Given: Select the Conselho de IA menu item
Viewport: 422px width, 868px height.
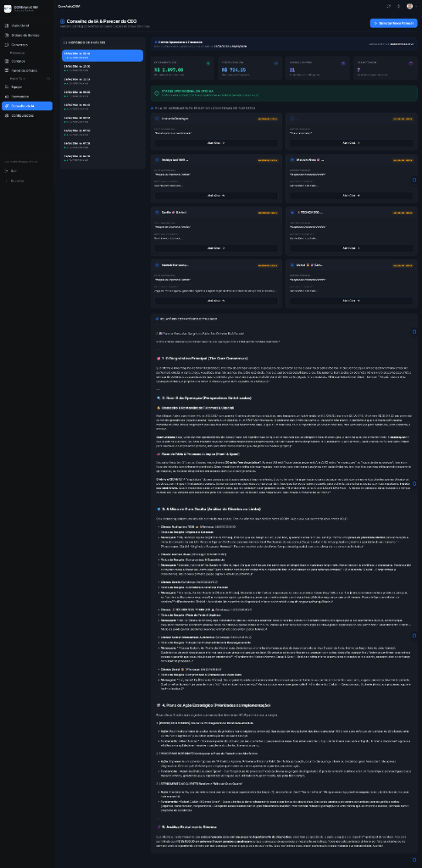Looking at the screenshot, I should [x=27, y=106].
